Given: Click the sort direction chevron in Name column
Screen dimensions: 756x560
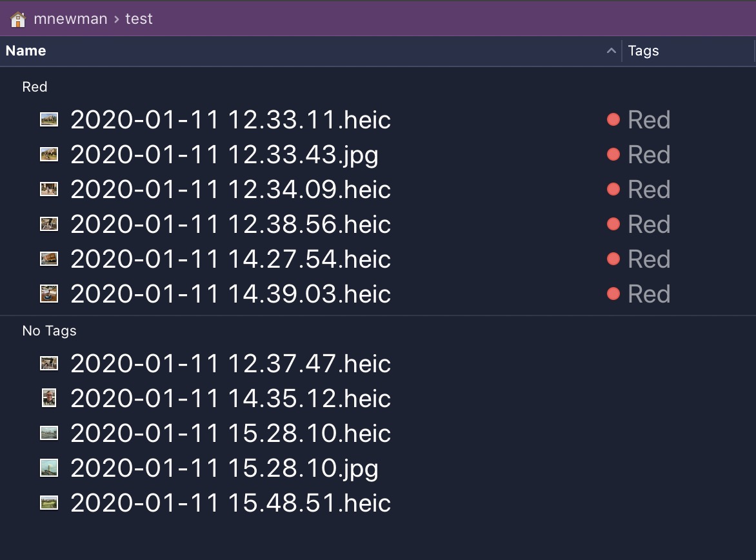Looking at the screenshot, I should [x=612, y=51].
